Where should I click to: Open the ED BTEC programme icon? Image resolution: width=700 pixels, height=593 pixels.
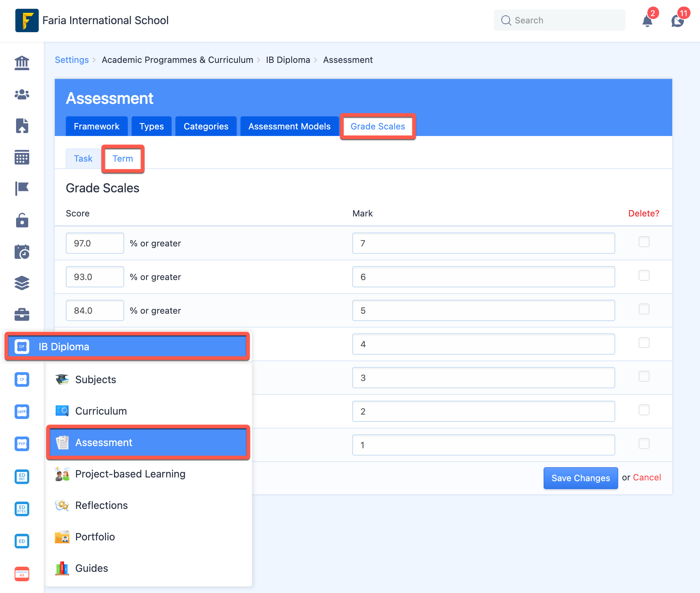click(x=22, y=509)
